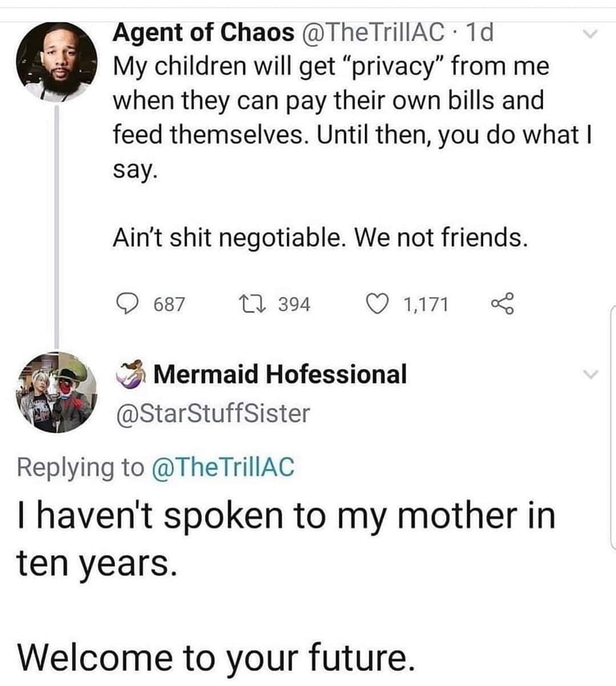
Task: Open the tweet text about children's privacy
Action: pyautogui.click(x=329, y=116)
